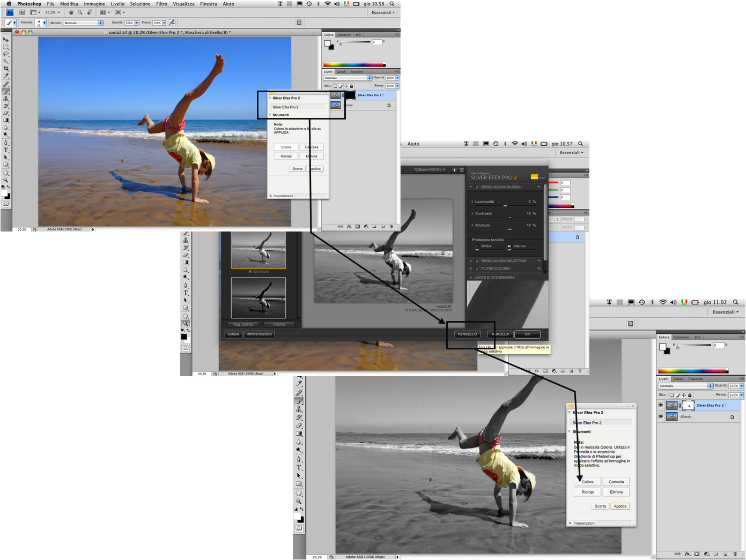The height and width of the screenshot is (560, 746).
Task: Click the PENNELLO button in Silver Efex dialog
Action: [467, 334]
